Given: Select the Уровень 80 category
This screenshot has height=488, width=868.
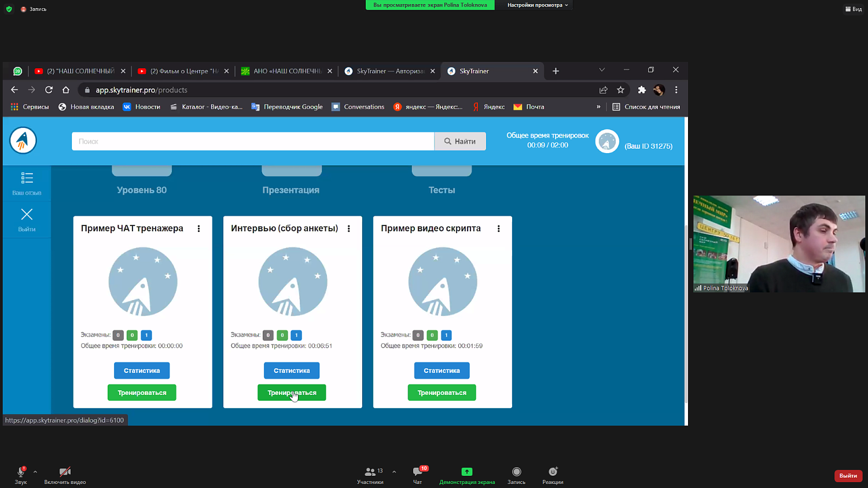Looking at the screenshot, I should [142, 190].
